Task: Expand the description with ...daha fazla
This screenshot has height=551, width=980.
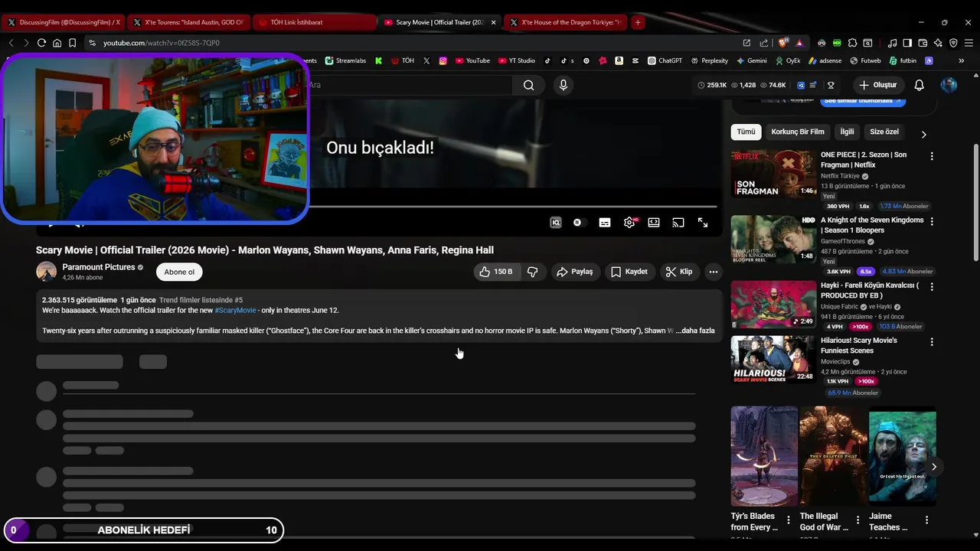Action: (x=695, y=331)
